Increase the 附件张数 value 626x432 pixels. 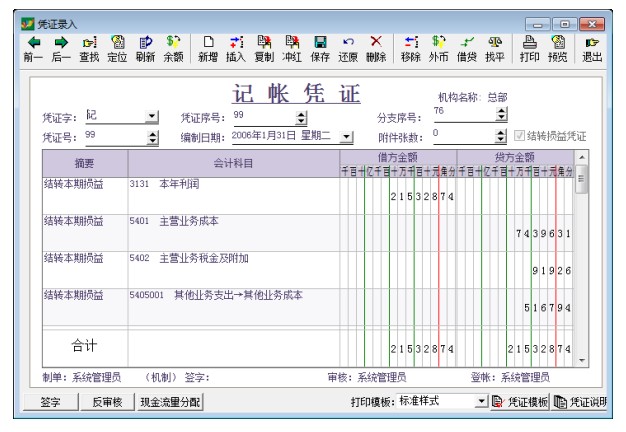(x=501, y=133)
